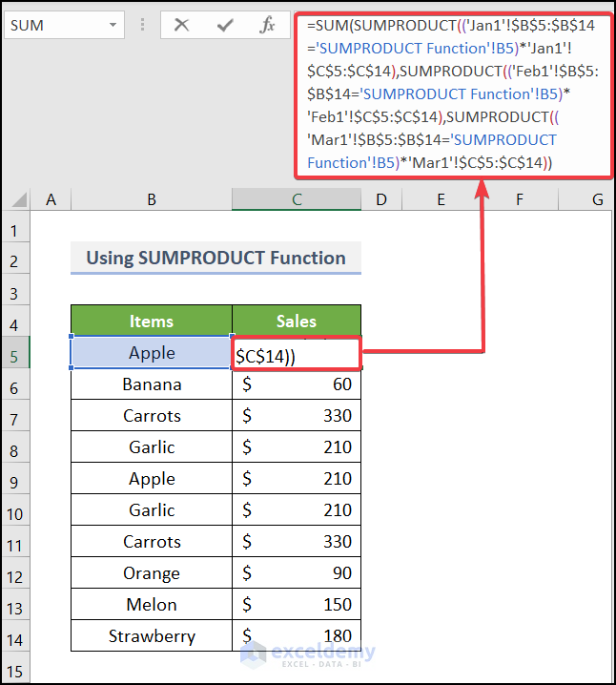
Task: Confirm the formula with the checkmark icon
Action: click(x=225, y=25)
